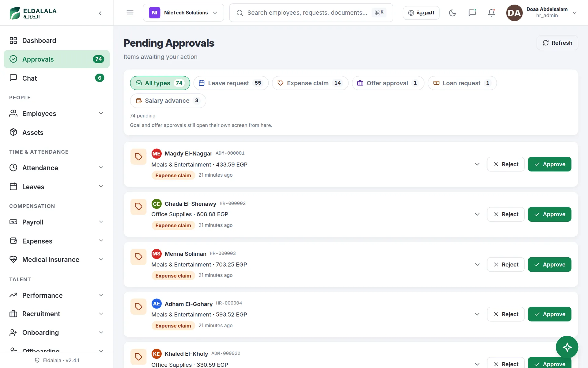Screen dimensions: 588x368
Task: Open the floating AI assistant sparkle button
Action: pos(567,347)
